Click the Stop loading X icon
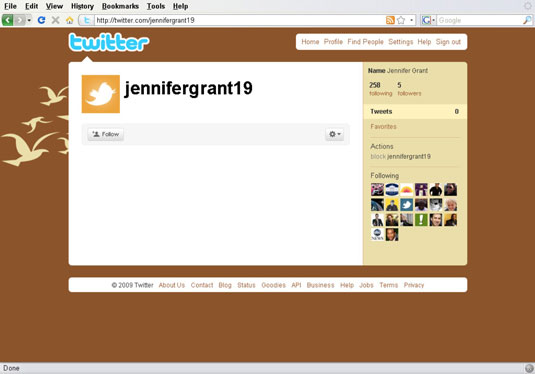Image resolution: width=535 pixels, height=374 pixels. coord(56,20)
